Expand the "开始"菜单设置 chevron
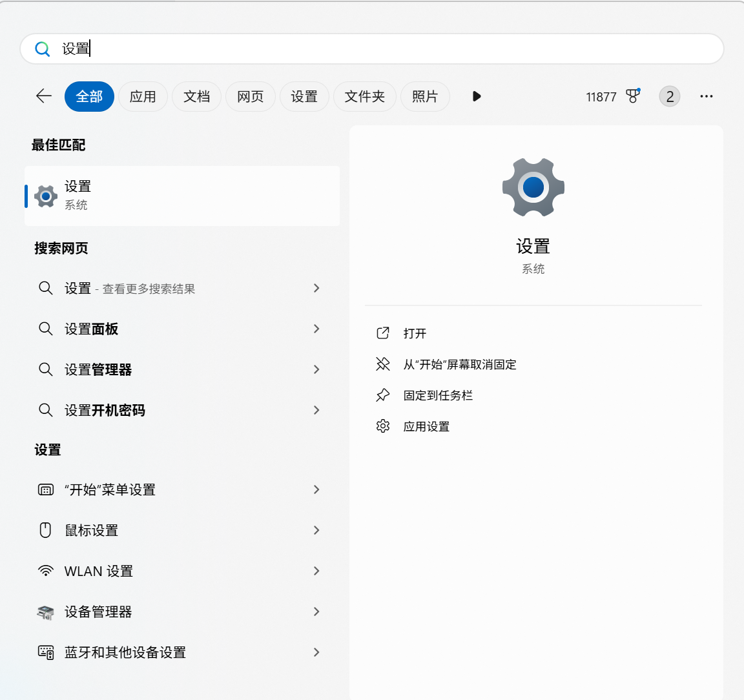 click(316, 489)
